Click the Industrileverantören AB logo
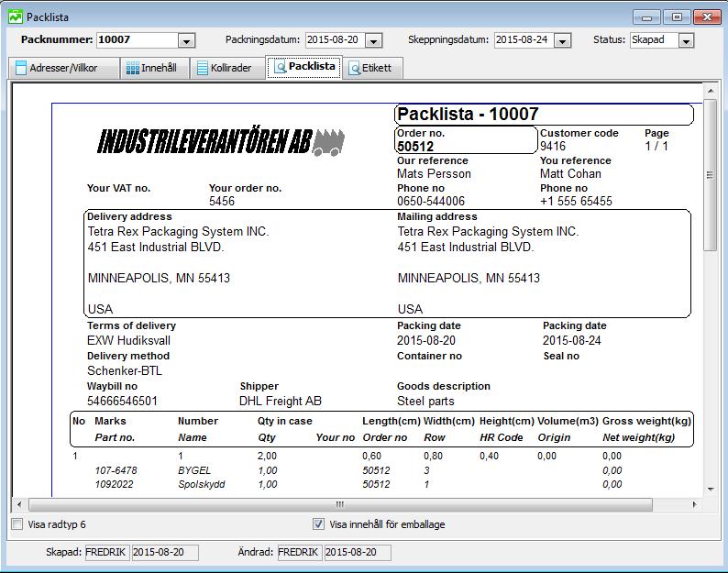 [221, 140]
